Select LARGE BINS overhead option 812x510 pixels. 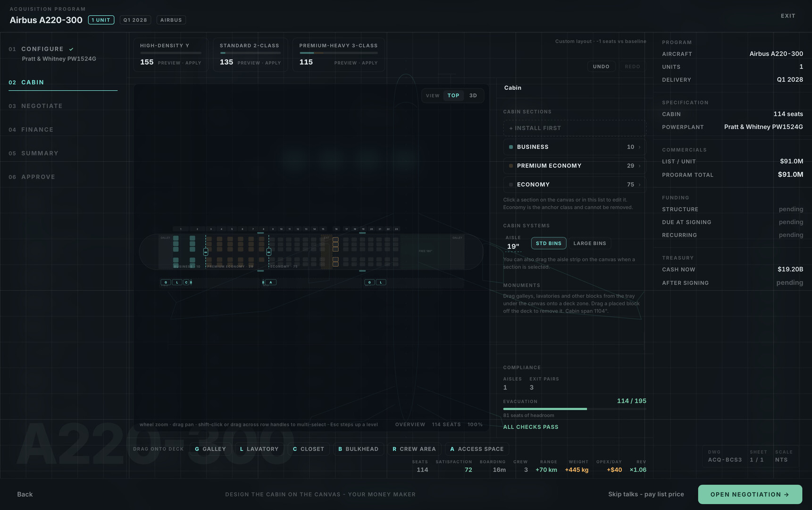[x=590, y=243]
